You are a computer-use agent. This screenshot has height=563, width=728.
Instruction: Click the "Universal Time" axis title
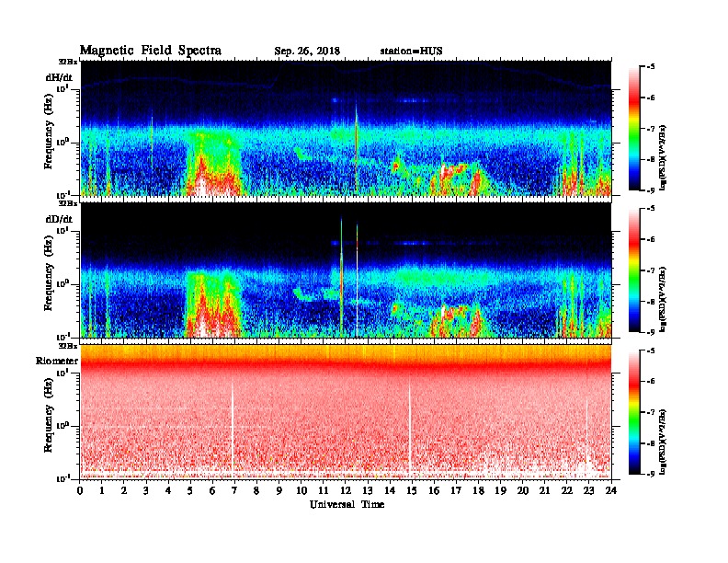(x=347, y=504)
